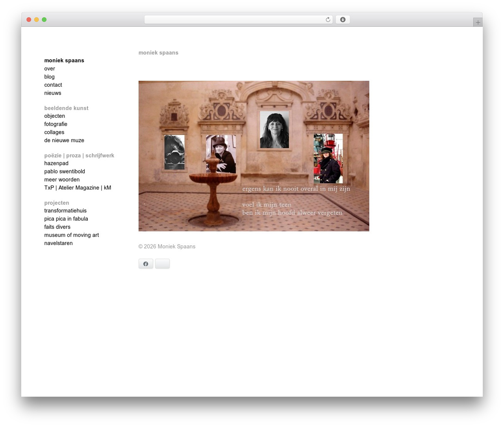
Task: Click the browser address bar
Action: 238,20
